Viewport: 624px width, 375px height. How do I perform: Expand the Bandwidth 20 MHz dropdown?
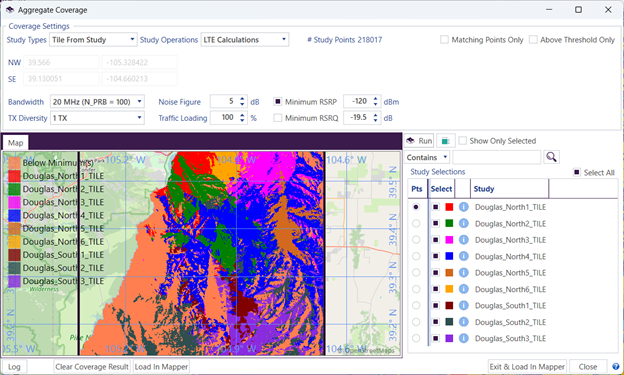pyautogui.click(x=97, y=102)
